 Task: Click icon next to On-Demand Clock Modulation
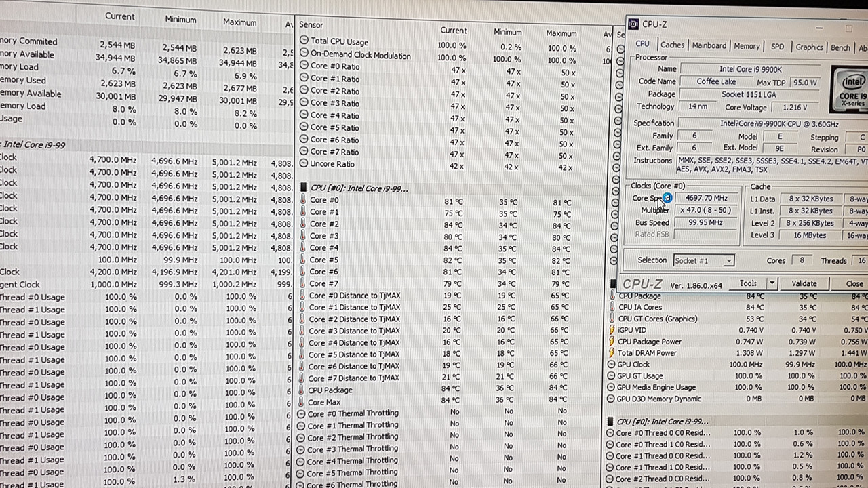(304, 53)
